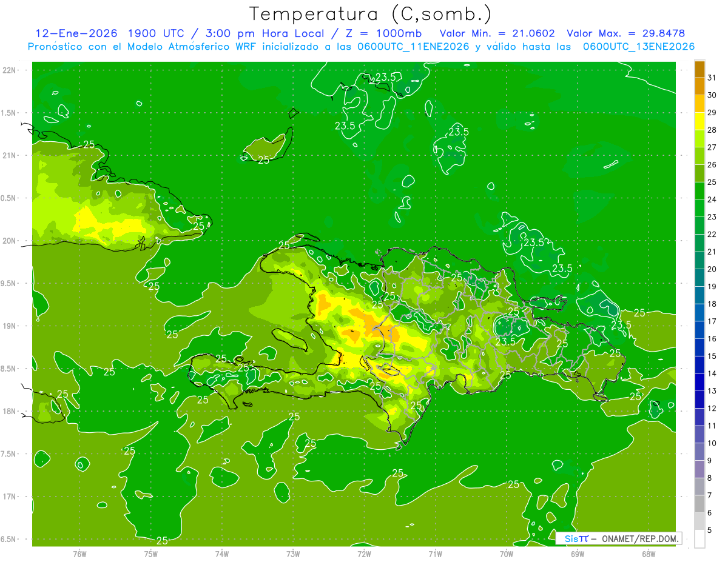Click the legend scale value "23"

712,217
